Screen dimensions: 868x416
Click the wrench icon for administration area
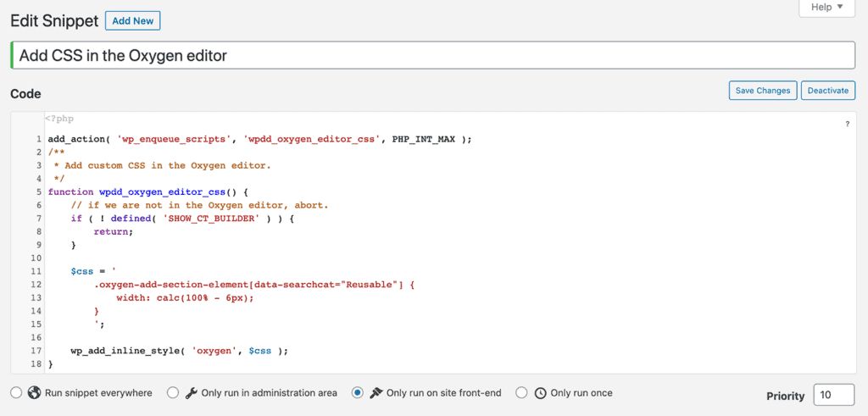(x=191, y=393)
